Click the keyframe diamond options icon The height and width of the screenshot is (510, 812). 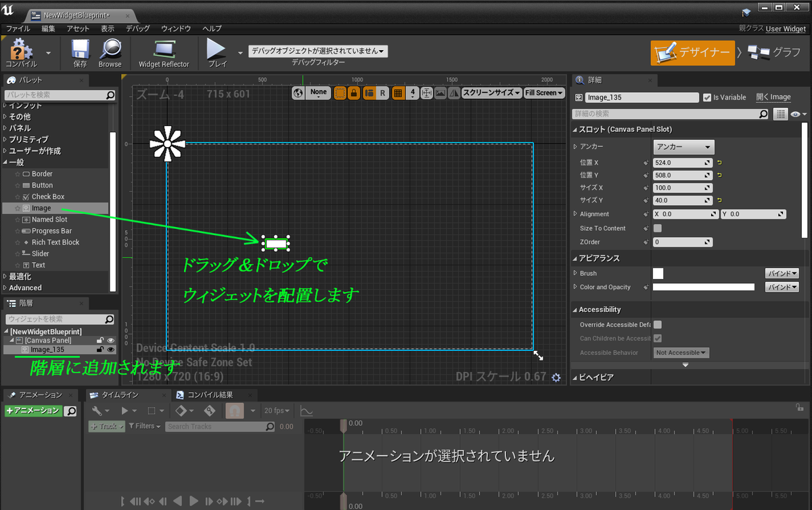(183, 410)
